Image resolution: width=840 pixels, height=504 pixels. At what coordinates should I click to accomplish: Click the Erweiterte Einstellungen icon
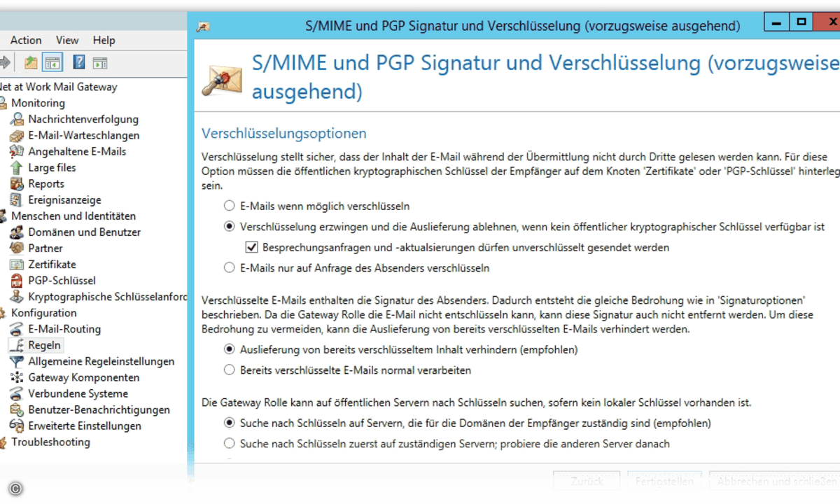(17, 426)
